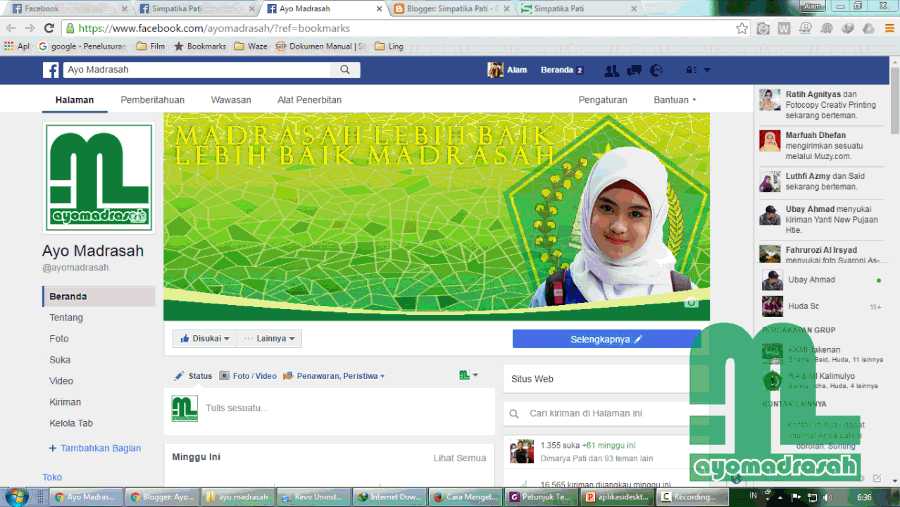This screenshot has width=900, height=507.
Task: Go back with the browser back arrow
Action: (11, 28)
